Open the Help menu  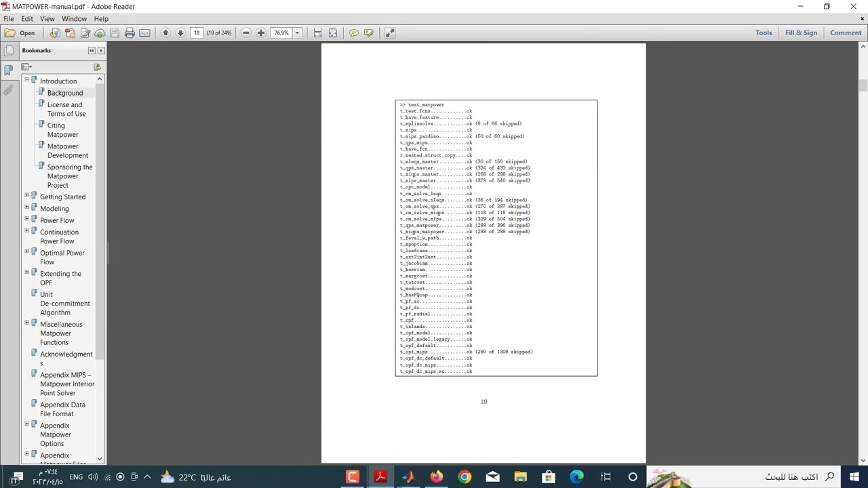pyautogui.click(x=101, y=19)
